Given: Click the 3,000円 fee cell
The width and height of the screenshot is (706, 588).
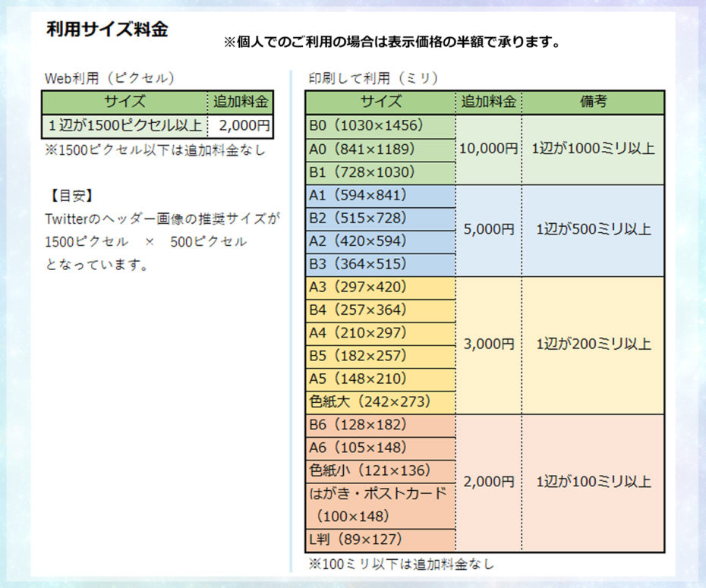Looking at the screenshot, I should (x=488, y=344).
